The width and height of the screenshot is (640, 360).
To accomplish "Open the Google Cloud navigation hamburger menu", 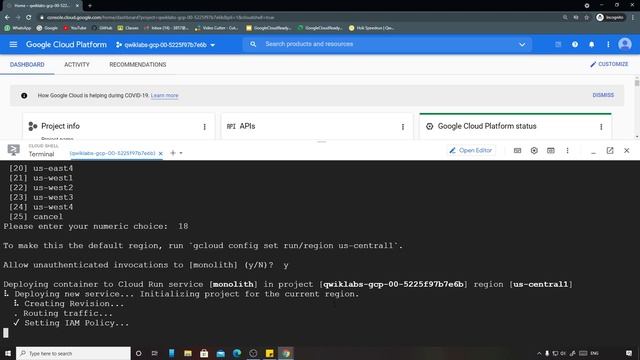I will tap(13, 44).
